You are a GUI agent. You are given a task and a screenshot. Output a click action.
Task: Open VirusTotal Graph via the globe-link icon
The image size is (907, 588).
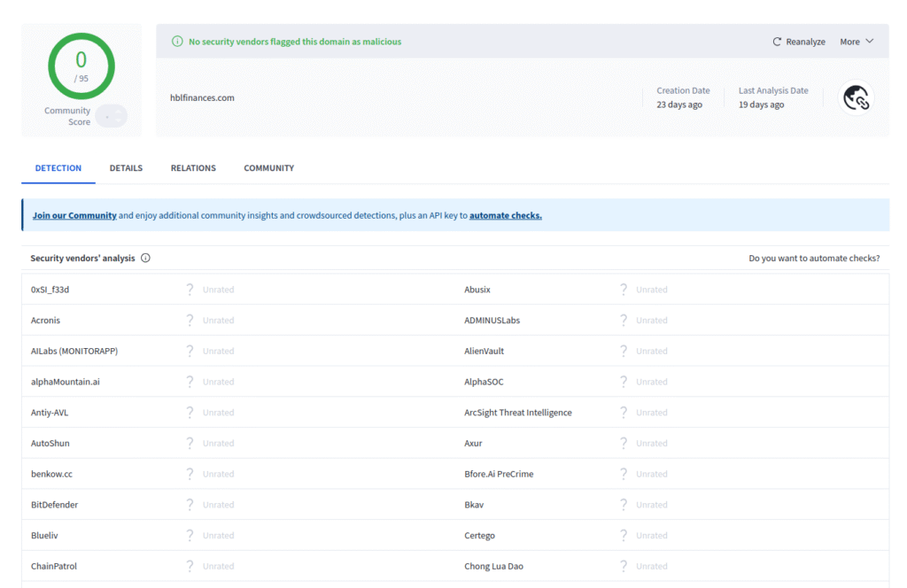point(856,97)
